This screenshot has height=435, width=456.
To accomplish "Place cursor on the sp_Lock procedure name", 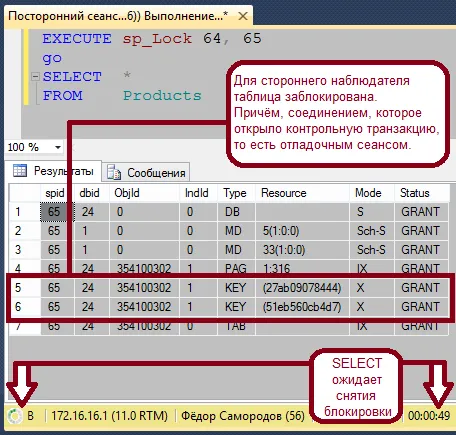I will coord(157,39).
